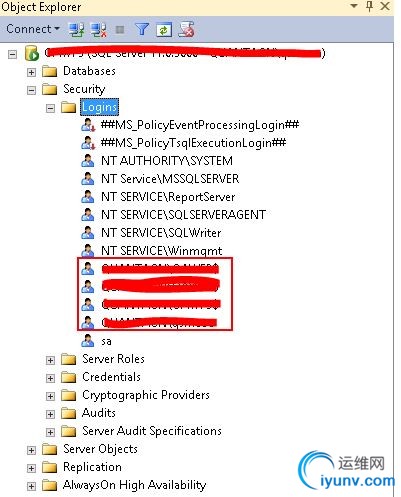The width and height of the screenshot is (401, 497).
Task: Select the Server Roles tree item
Action: (113, 359)
